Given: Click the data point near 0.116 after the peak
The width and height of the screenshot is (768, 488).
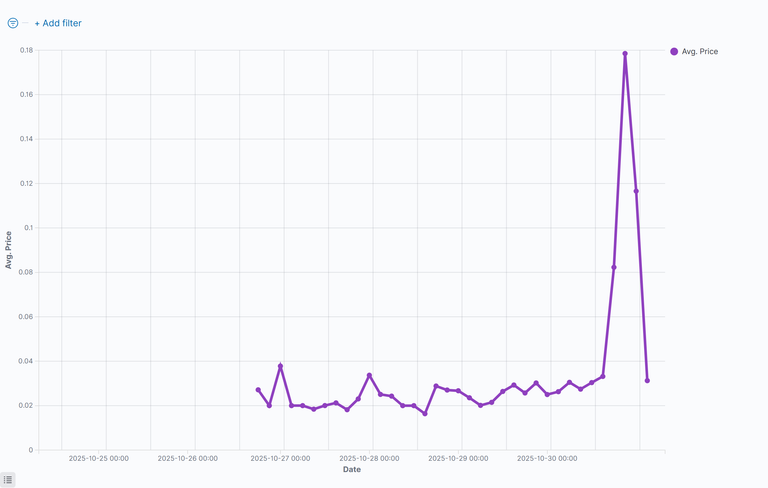Looking at the screenshot, I should click(636, 191).
